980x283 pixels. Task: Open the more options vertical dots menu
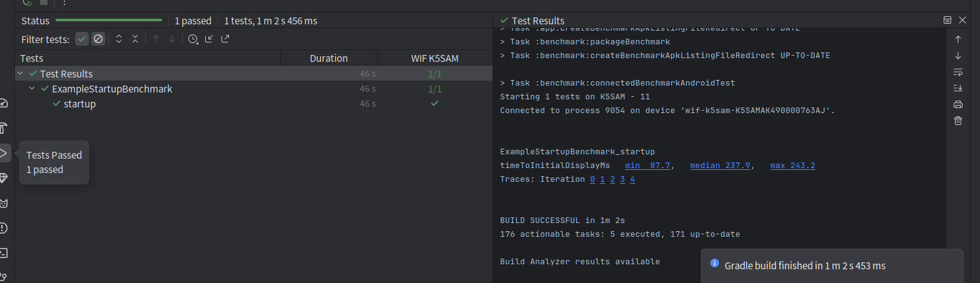tap(64, 2)
